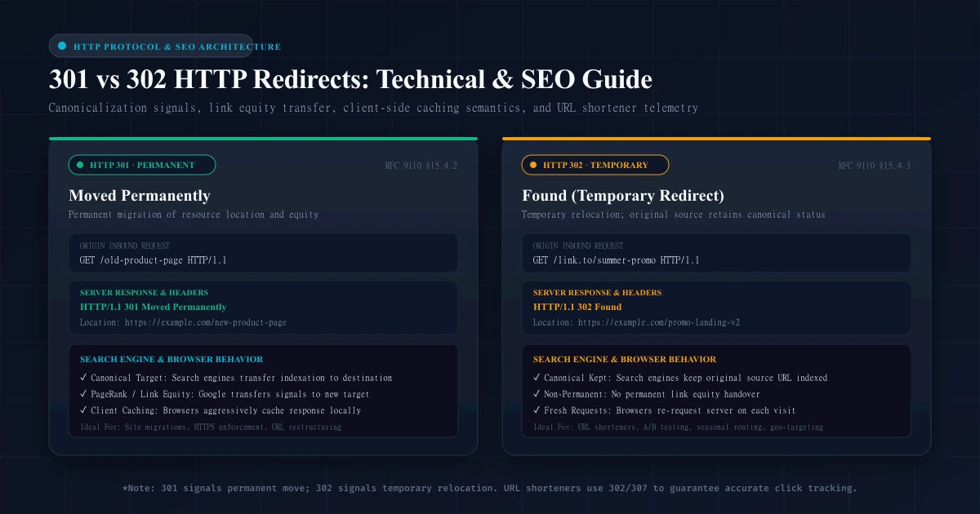Image resolution: width=980 pixels, height=514 pixels.
Task: Click 'Permanent migration of resource location and equity'
Action: tap(194, 215)
